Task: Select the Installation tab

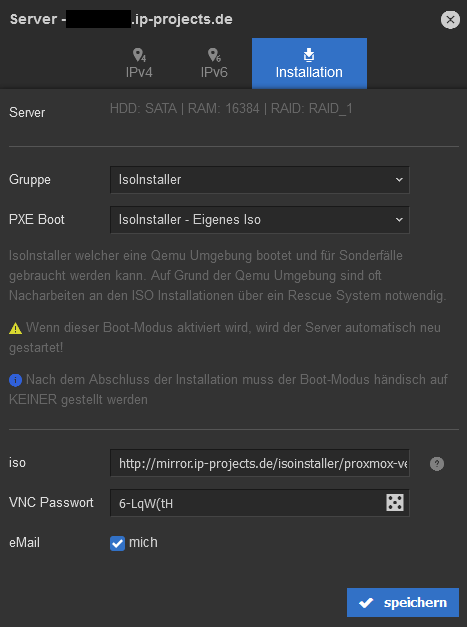Action: [x=309, y=63]
